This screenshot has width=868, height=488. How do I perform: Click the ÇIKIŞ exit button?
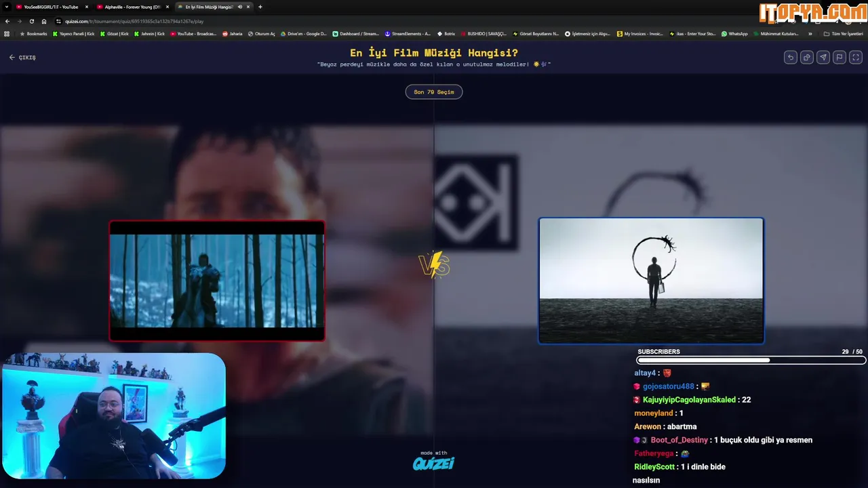click(x=22, y=58)
